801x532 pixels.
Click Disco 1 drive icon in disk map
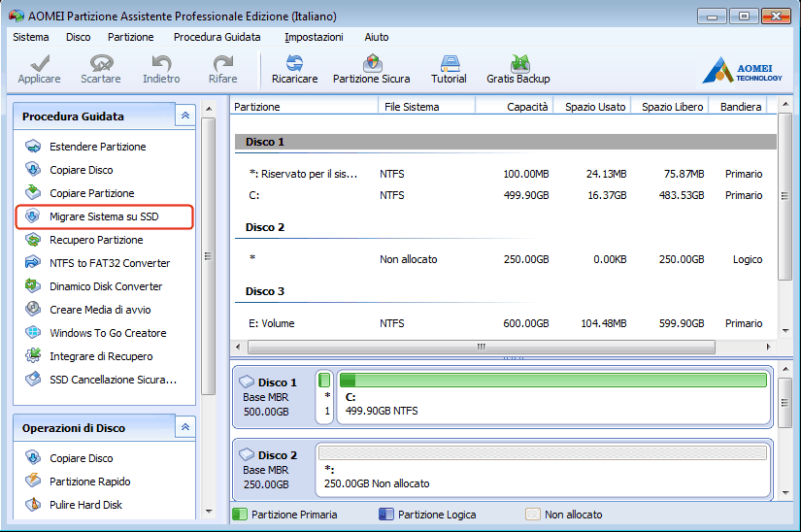247,382
